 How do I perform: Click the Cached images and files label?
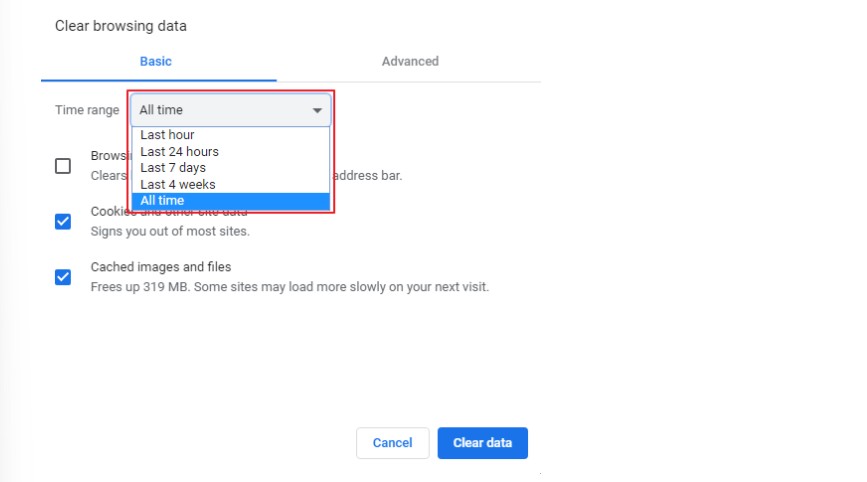pyautogui.click(x=161, y=267)
